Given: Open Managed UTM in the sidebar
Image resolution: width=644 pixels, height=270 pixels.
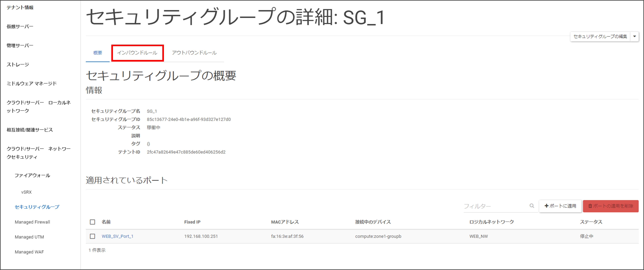Looking at the screenshot, I should click(x=29, y=237).
